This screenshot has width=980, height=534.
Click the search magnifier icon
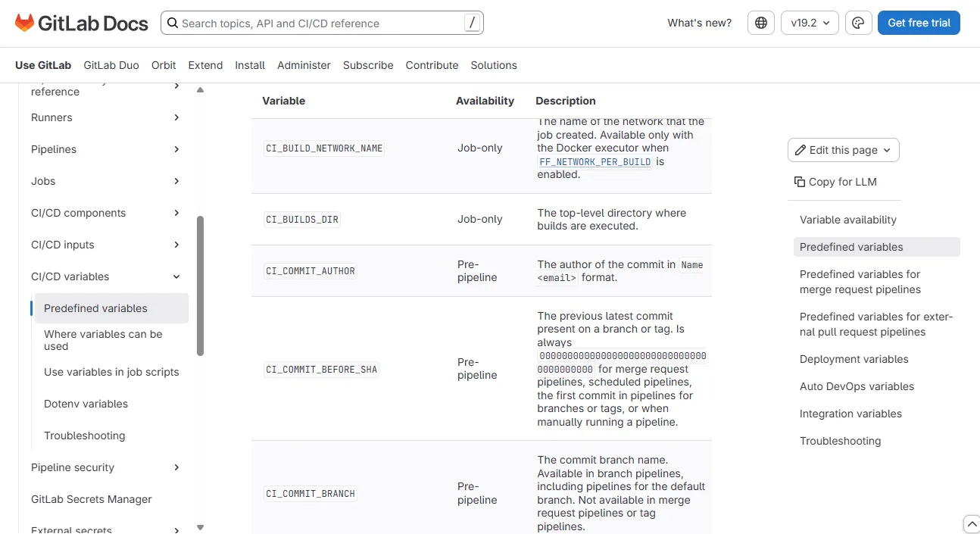(x=173, y=23)
